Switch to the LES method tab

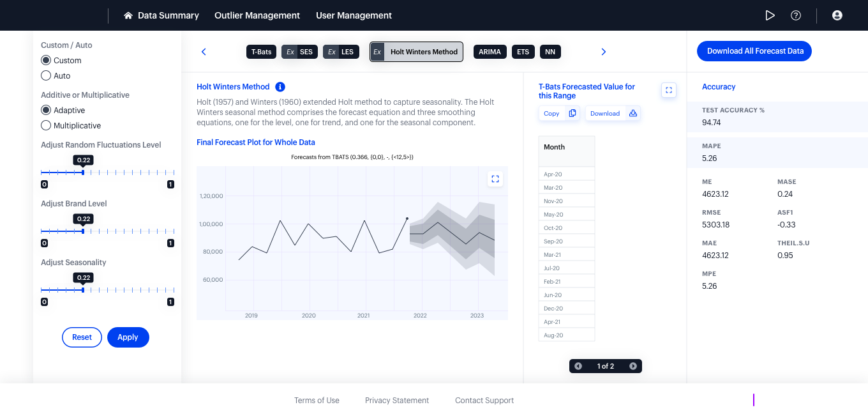click(341, 52)
